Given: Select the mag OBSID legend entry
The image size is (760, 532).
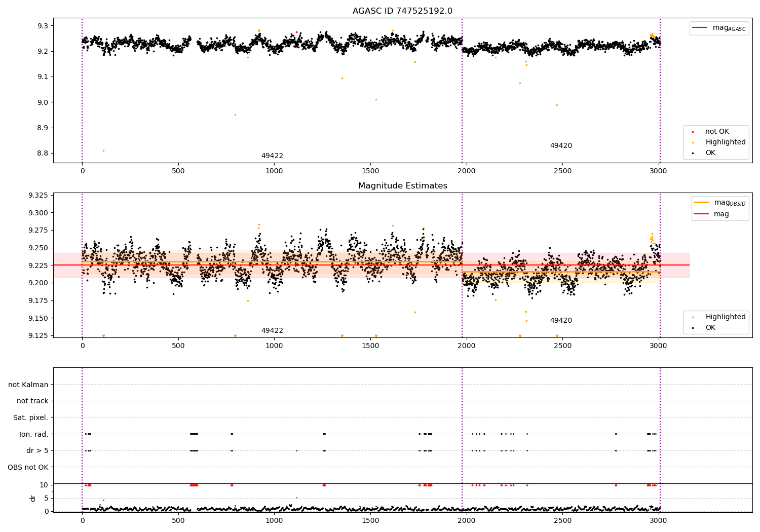Looking at the screenshot, I should (x=720, y=203).
